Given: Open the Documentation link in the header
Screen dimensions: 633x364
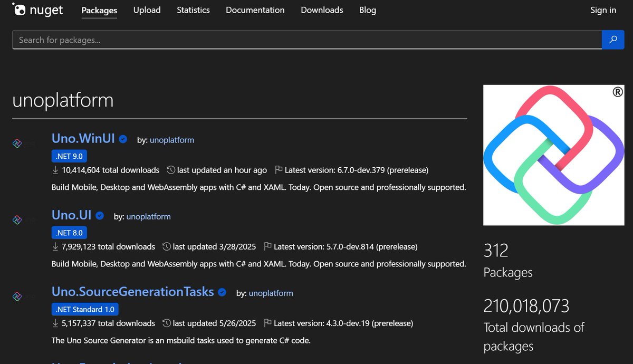Looking at the screenshot, I should point(255,10).
